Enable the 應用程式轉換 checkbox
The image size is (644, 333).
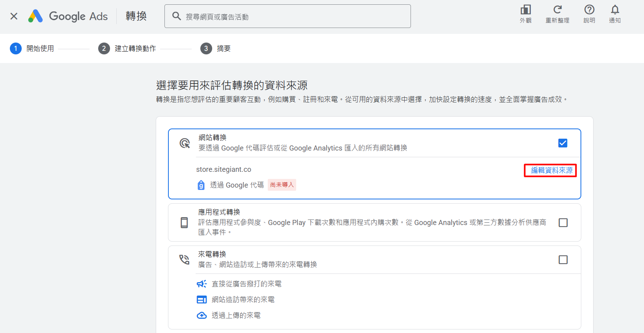coord(563,223)
